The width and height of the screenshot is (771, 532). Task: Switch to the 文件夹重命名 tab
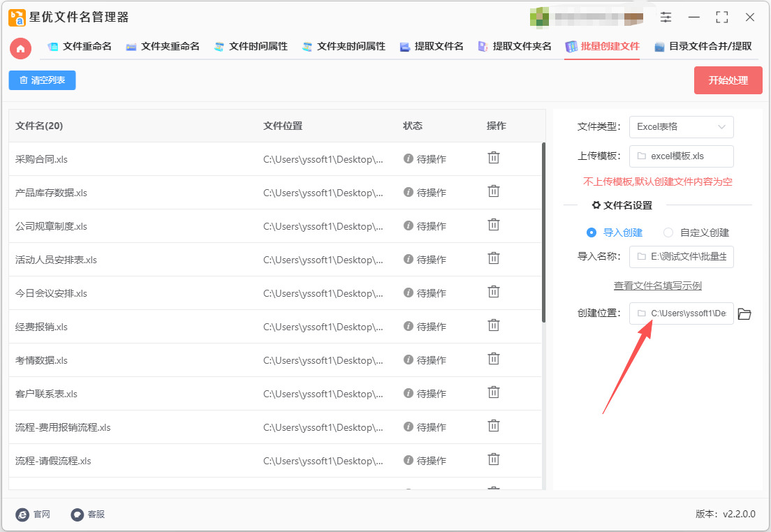pyautogui.click(x=163, y=46)
